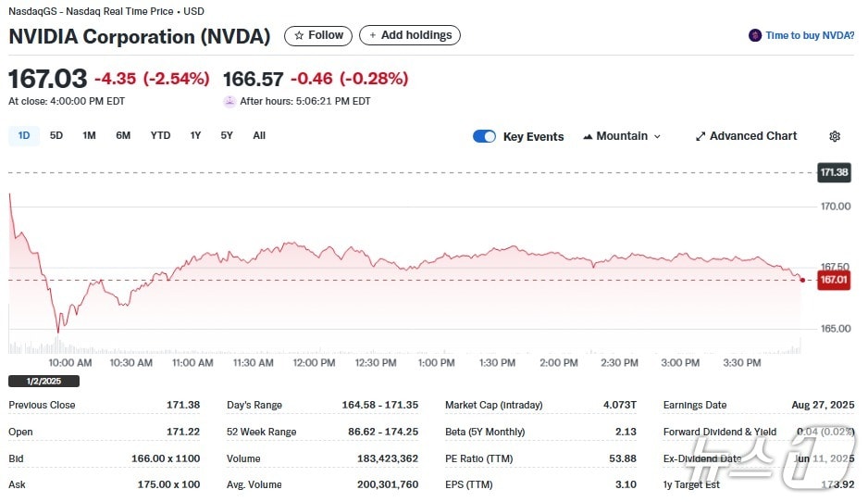This screenshot has height=502, width=868.
Task: Open chart settings gear icon
Action: tap(835, 136)
